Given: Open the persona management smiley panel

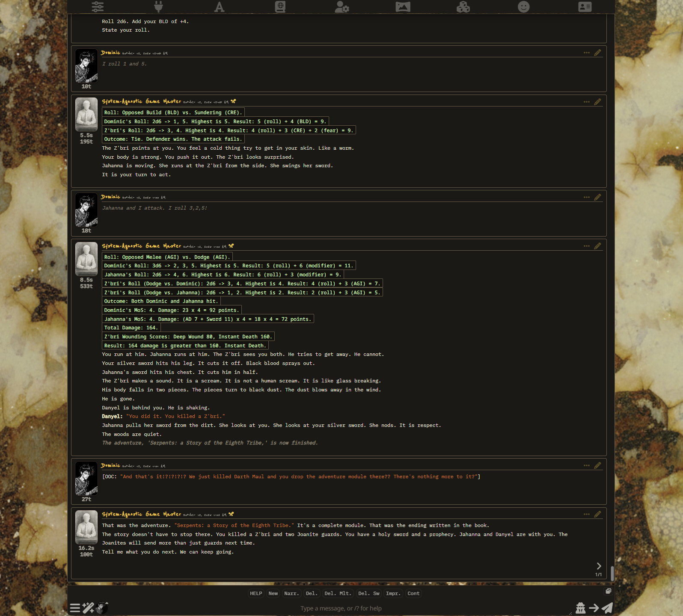Looking at the screenshot, I should tap(524, 6).
